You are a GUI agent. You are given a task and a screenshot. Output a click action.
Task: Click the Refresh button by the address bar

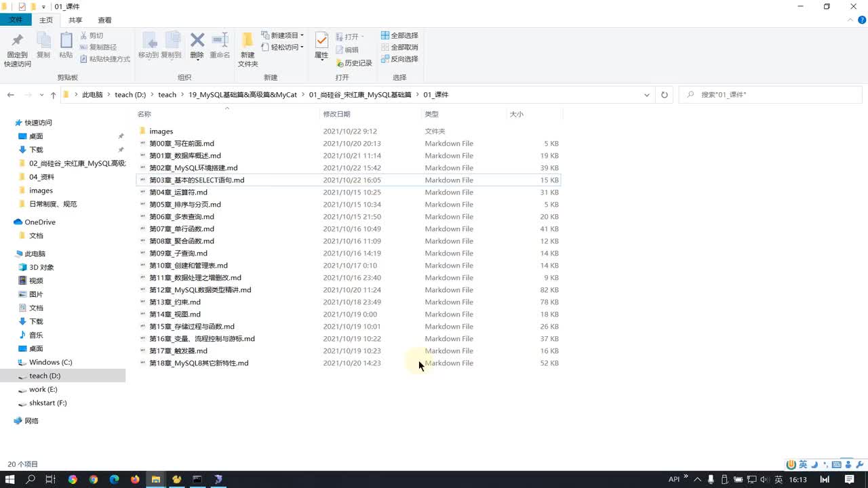665,95
